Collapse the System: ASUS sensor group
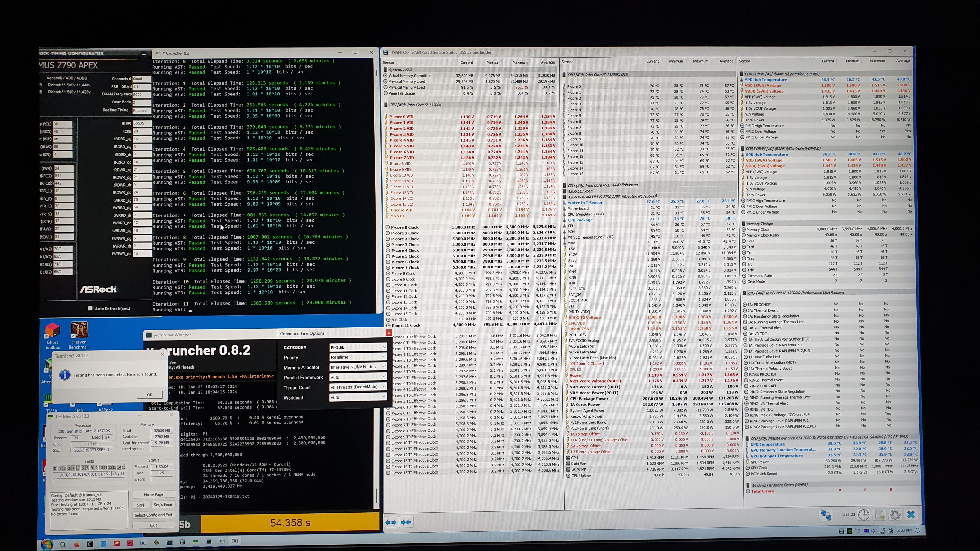Image resolution: width=980 pixels, height=551 pixels. [x=385, y=70]
